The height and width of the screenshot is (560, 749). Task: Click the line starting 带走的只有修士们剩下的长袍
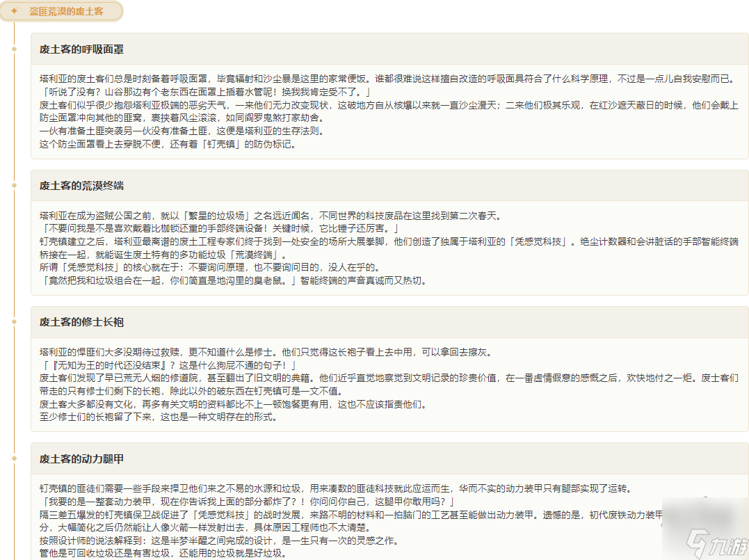(193, 391)
